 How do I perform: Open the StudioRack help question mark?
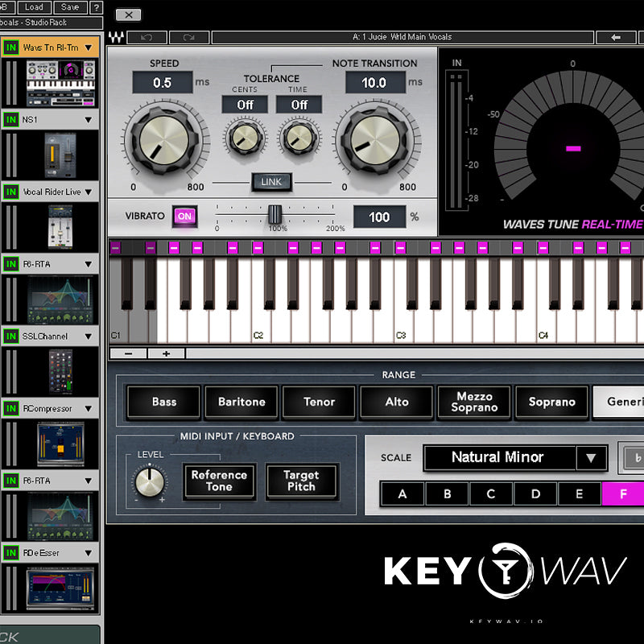(96, 7)
